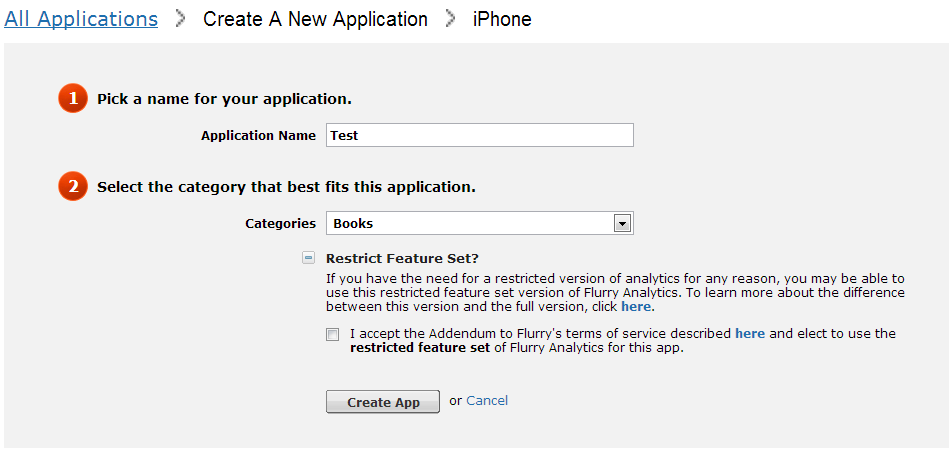949x449 pixels.
Task: Click the Cancel link
Action: tap(487, 401)
